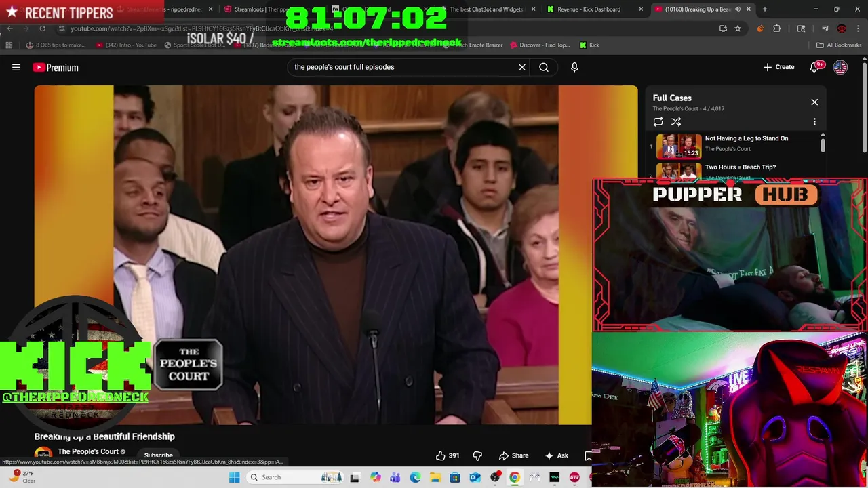Click the Chrome address bar URL

201,28
